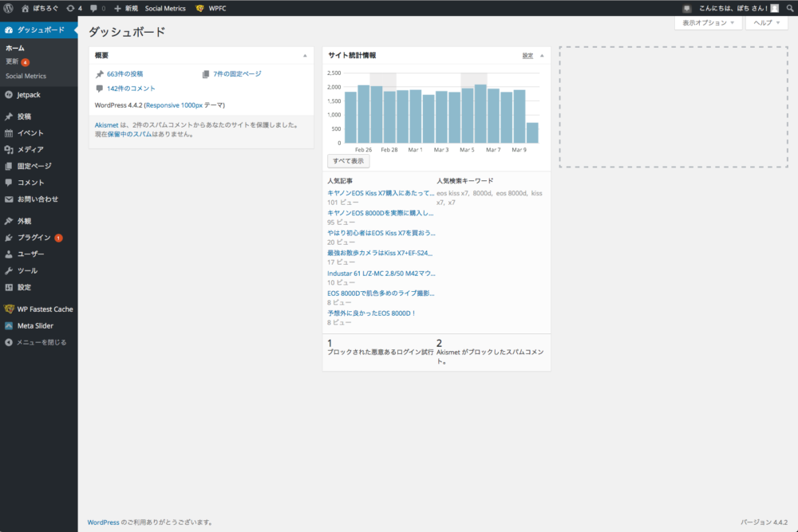Image resolution: width=798 pixels, height=532 pixels.
Task: Select Social Metrics submenu item
Action: point(26,77)
